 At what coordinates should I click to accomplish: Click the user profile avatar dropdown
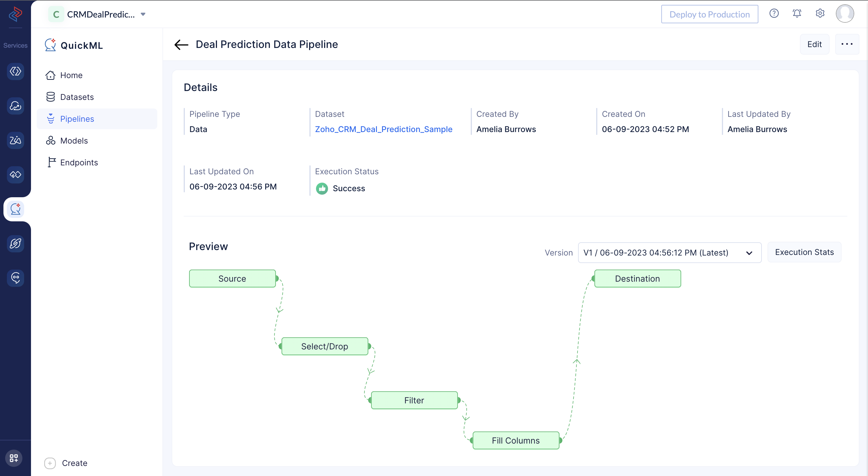[846, 14]
